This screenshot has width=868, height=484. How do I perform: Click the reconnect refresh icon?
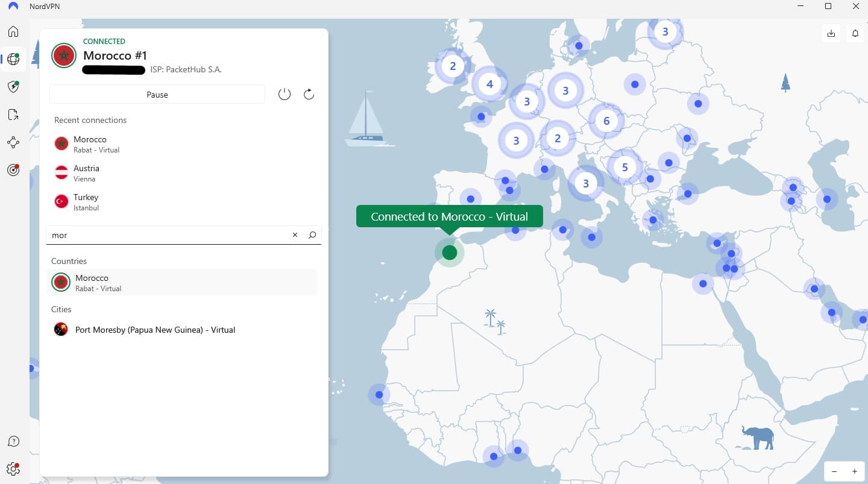tap(309, 94)
